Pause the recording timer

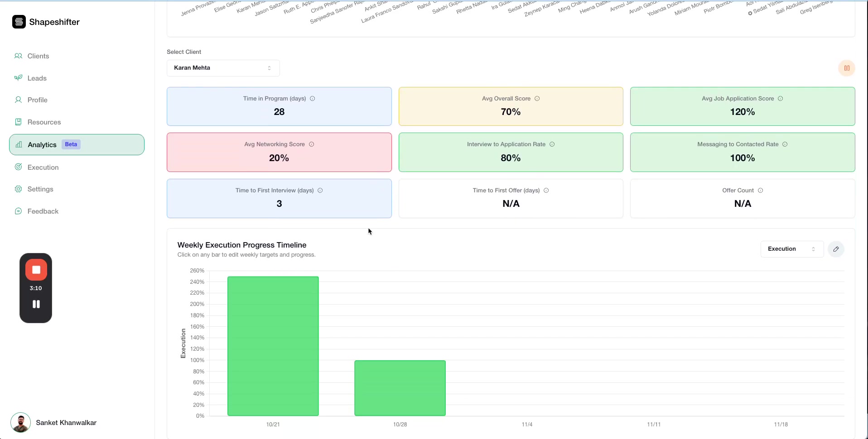click(36, 304)
